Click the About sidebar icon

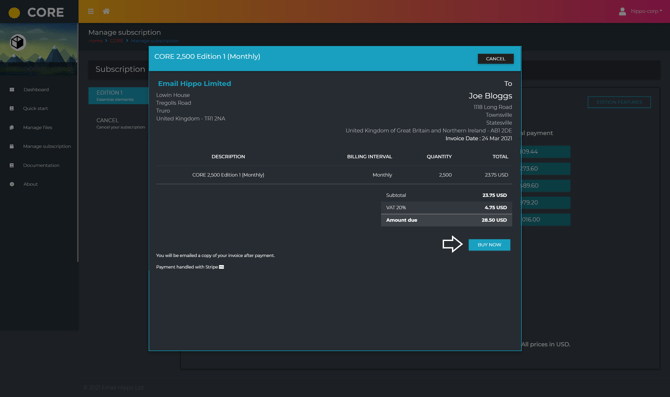12,184
